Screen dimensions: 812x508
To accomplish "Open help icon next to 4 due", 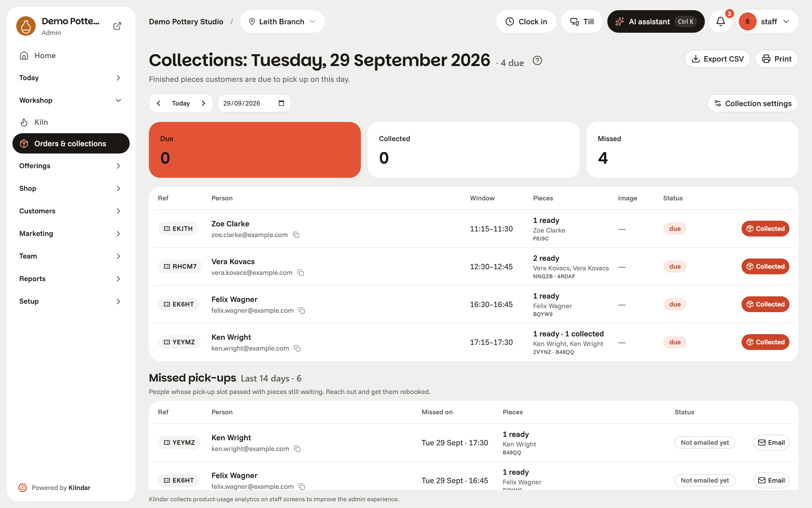I will [x=537, y=60].
